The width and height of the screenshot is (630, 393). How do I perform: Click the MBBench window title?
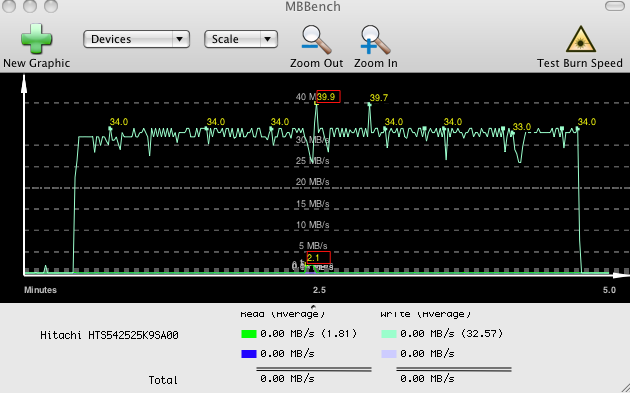(x=313, y=6)
